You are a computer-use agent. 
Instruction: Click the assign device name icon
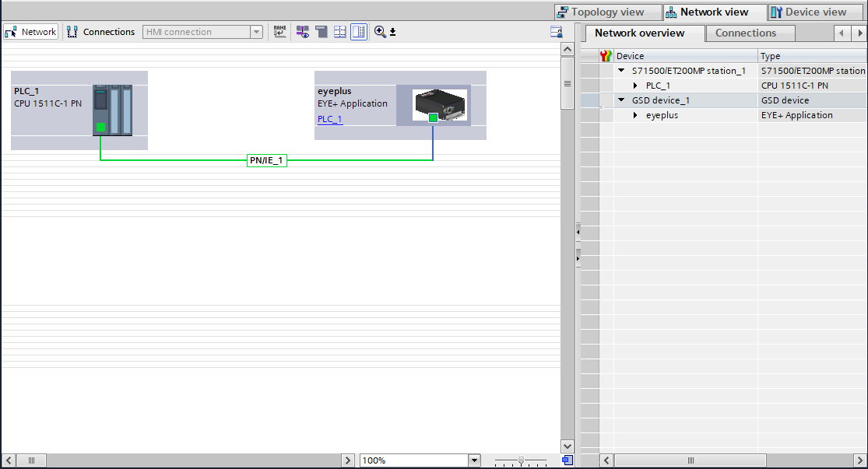point(279,32)
